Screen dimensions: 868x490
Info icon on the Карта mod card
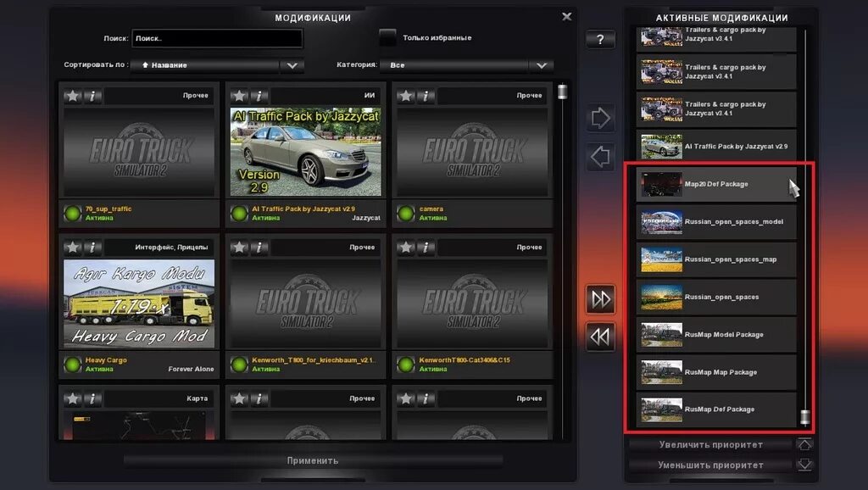(92, 398)
